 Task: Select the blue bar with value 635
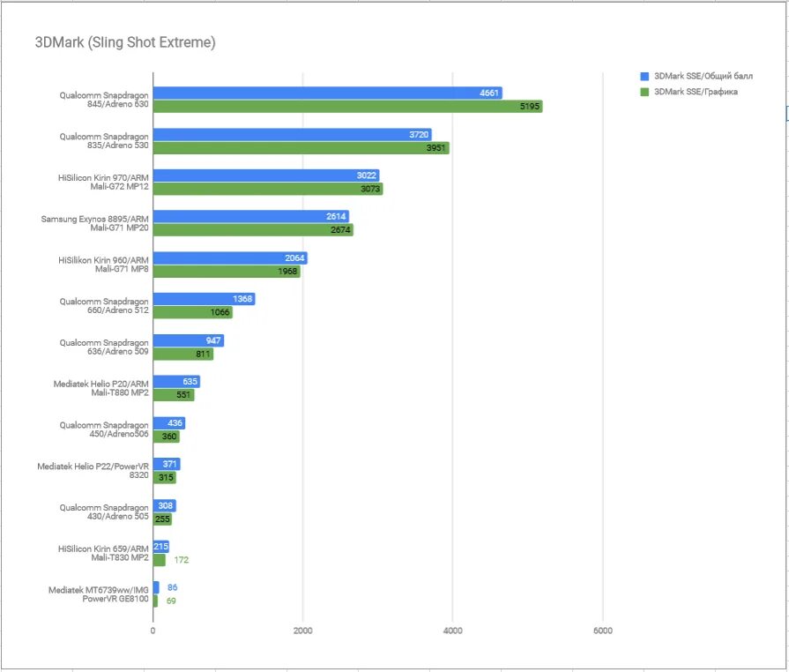tap(176, 382)
